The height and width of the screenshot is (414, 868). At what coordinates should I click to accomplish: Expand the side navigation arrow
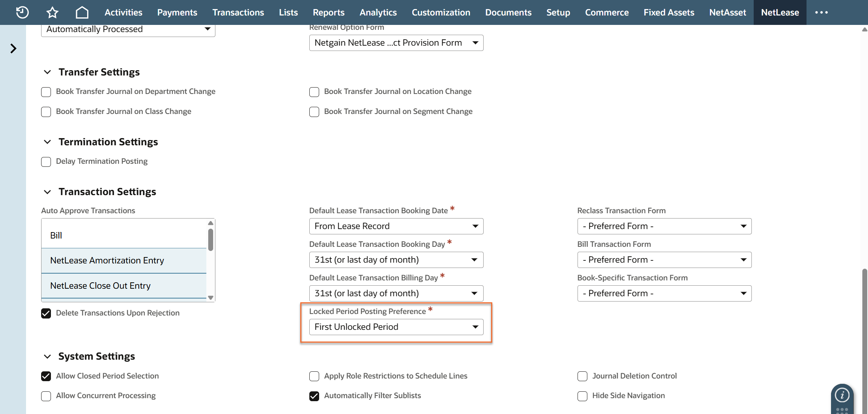click(x=13, y=48)
